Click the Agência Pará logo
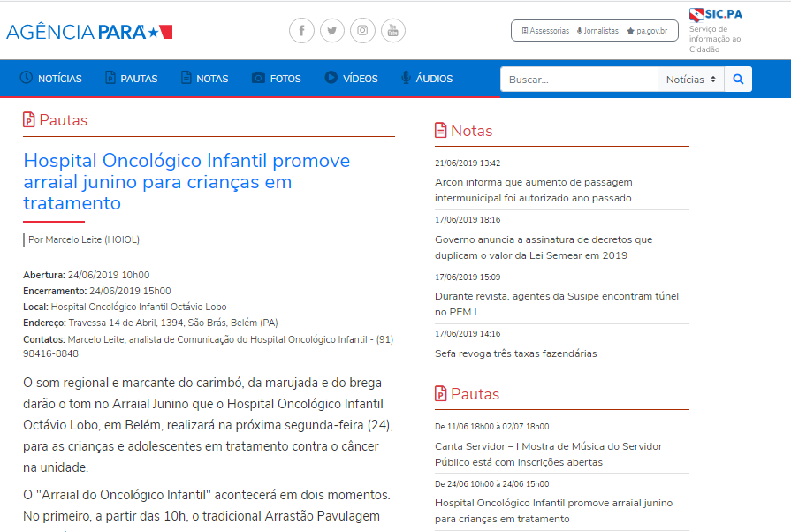Screen dimensions: 791x532 point(89,32)
